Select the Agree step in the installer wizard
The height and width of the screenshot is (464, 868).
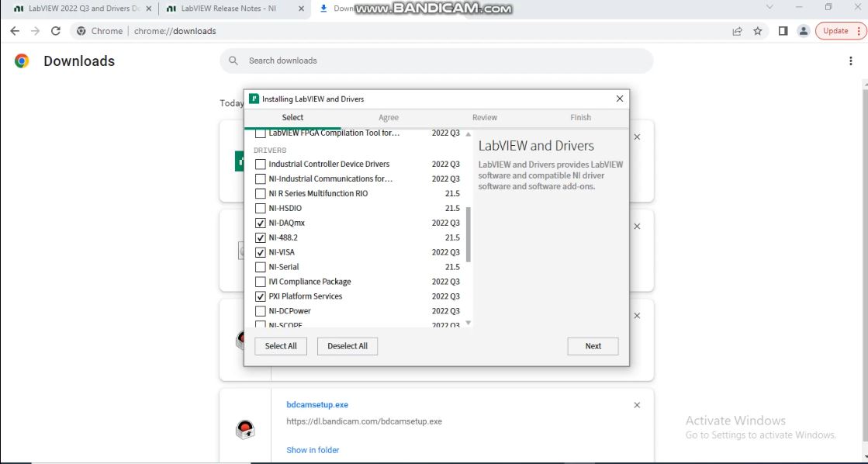[x=388, y=117]
